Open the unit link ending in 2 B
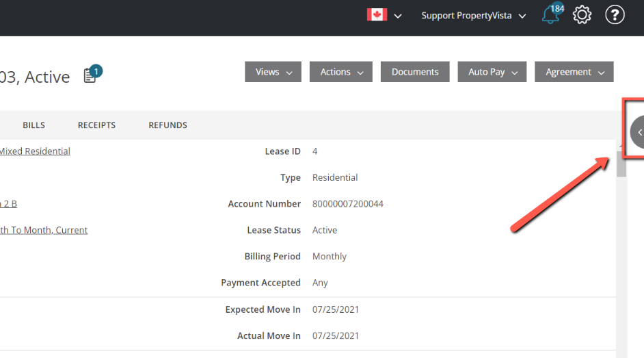Image resolution: width=644 pixels, height=358 pixels. (x=8, y=204)
